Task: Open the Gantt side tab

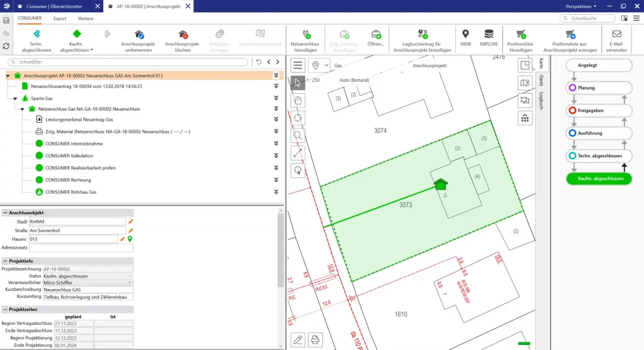Action: pyautogui.click(x=541, y=80)
